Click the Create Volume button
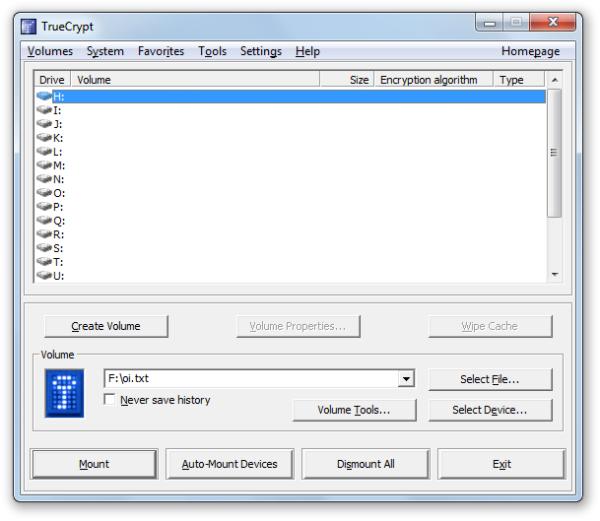The image size is (600, 521). click(x=106, y=326)
